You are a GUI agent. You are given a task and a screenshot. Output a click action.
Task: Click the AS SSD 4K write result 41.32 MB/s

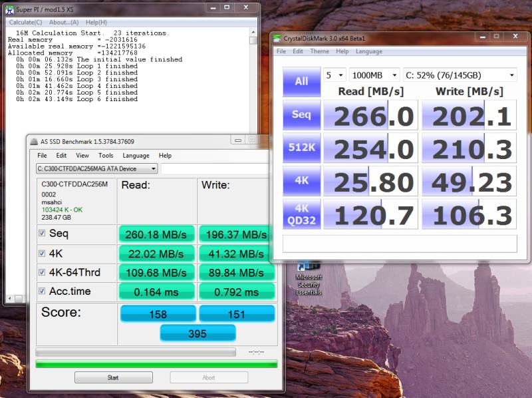pos(236,254)
